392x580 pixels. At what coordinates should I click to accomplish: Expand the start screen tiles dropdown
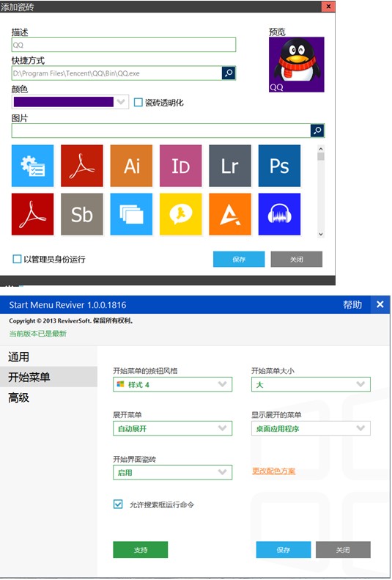(172, 472)
